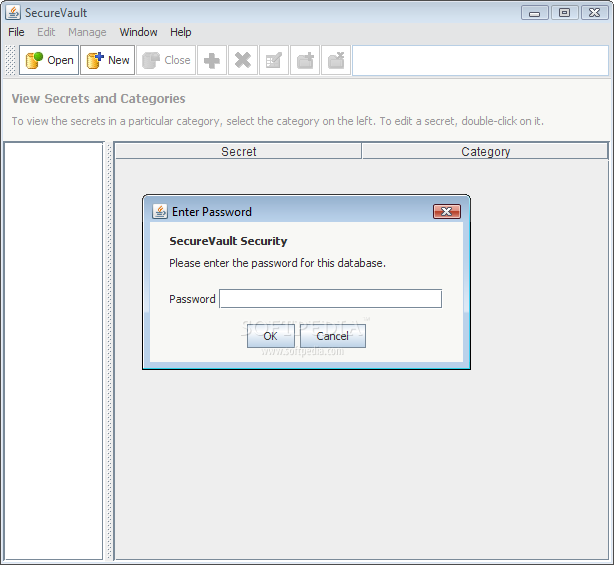Sort by the Secret column header

pos(238,152)
